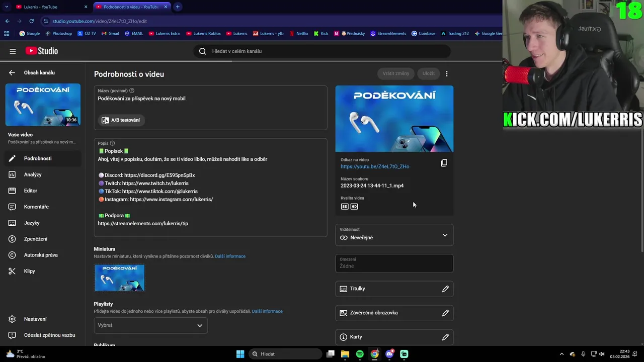The height and width of the screenshot is (362, 644).
Task: Click the taskbar Hledat search box
Action: 285,354
